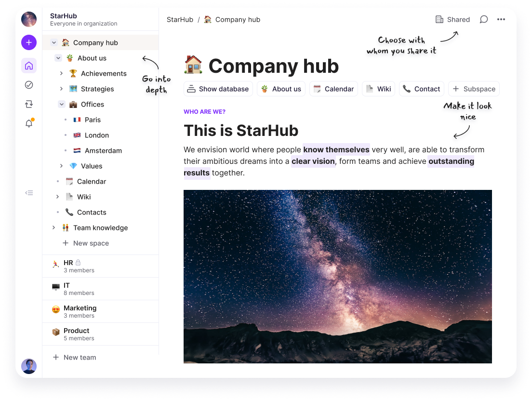Click the StarHub workspace name header
The image size is (532, 401).
tap(64, 16)
